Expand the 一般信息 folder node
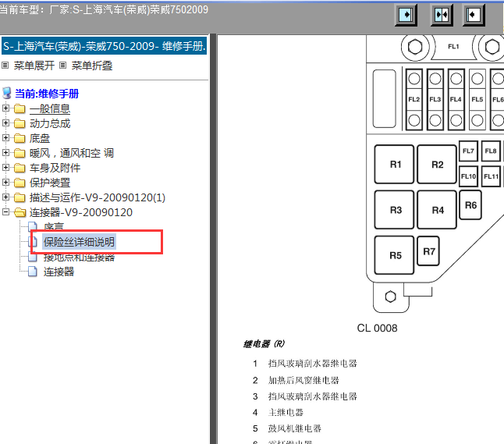Image resolution: width=504 pixels, height=444 pixels. [5, 108]
